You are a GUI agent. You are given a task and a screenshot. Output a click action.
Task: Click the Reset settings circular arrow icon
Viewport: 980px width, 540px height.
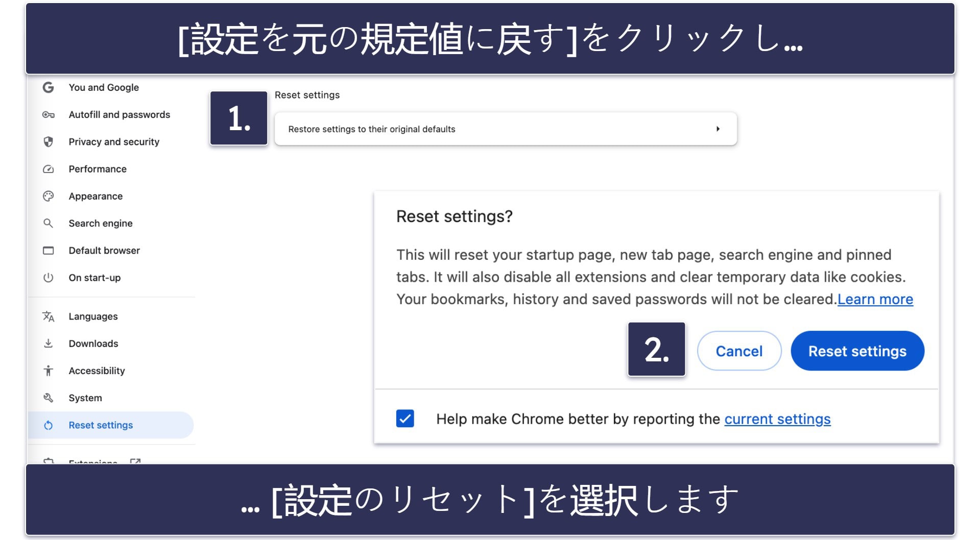click(x=48, y=425)
